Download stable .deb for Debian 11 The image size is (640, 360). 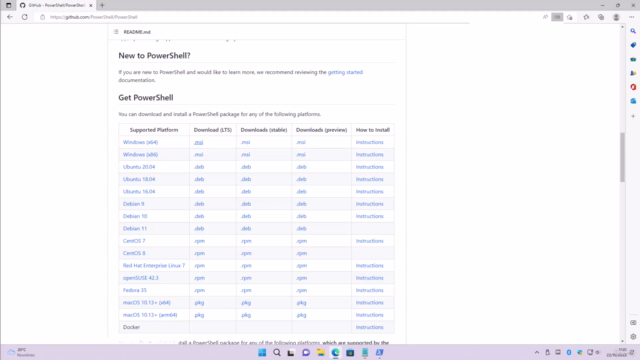click(246, 229)
